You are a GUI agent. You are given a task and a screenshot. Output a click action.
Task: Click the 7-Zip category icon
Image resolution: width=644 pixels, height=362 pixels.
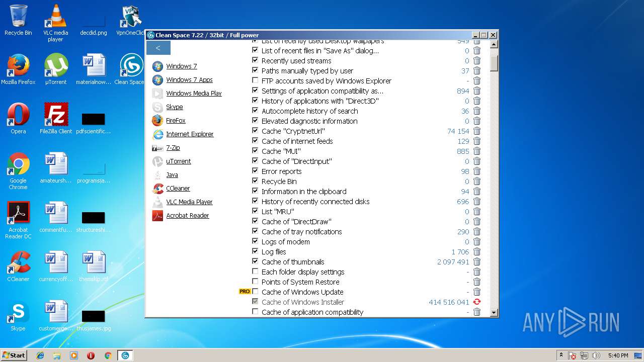click(157, 148)
